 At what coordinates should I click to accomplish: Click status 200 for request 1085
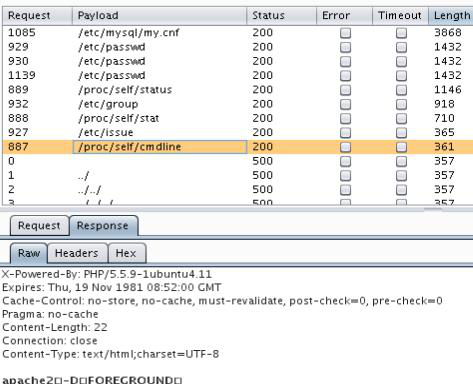click(x=263, y=33)
